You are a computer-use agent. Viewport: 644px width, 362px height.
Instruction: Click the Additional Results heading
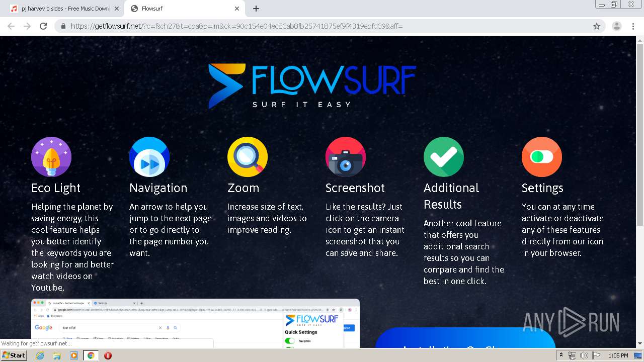pyautogui.click(x=451, y=196)
